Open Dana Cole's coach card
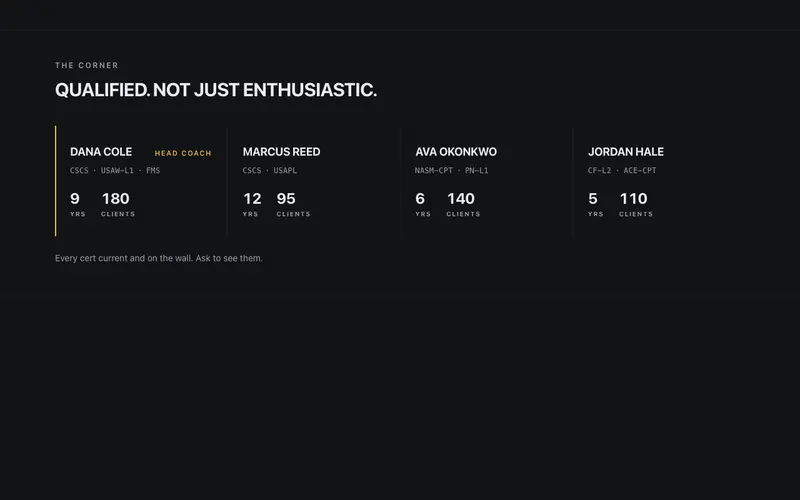The height and width of the screenshot is (500, 800). [141, 181]
